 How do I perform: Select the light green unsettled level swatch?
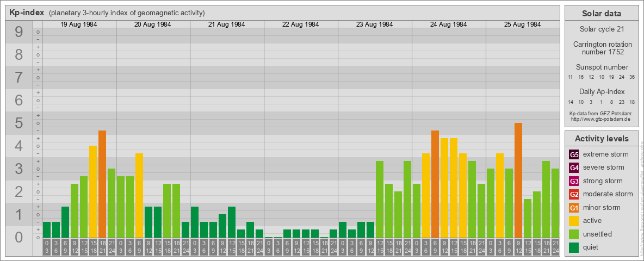point(574,234)
